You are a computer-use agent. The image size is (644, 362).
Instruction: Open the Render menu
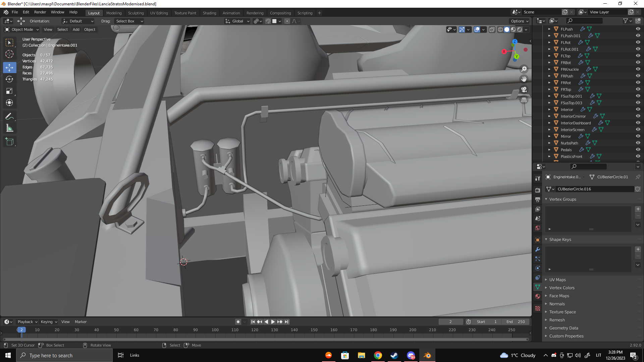point(40,12)
